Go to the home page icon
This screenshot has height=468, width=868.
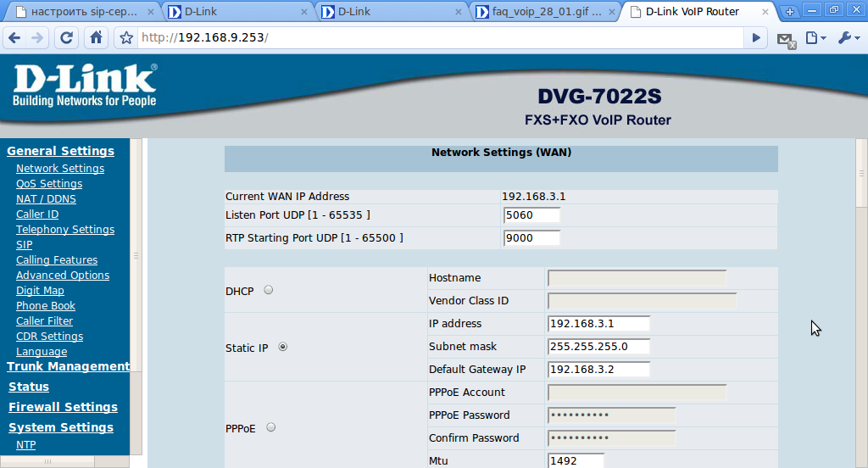[97, 37]
